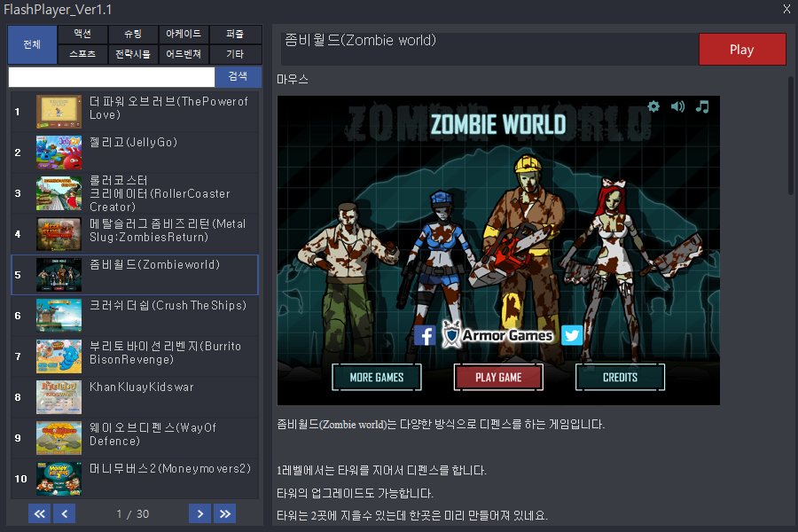The width and height of the screenshot is (798, 532).
Task: Select the list title 더파워오브러브(ThePowerof Love)
Action: 168,108
